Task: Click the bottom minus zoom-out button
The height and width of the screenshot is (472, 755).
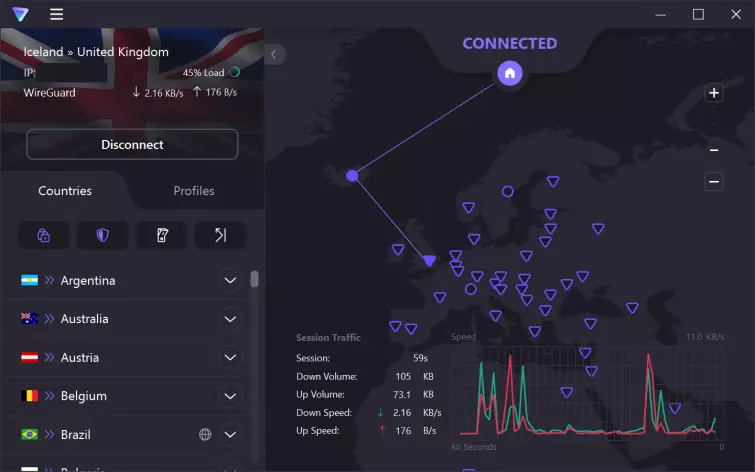Action: [714, 182]
